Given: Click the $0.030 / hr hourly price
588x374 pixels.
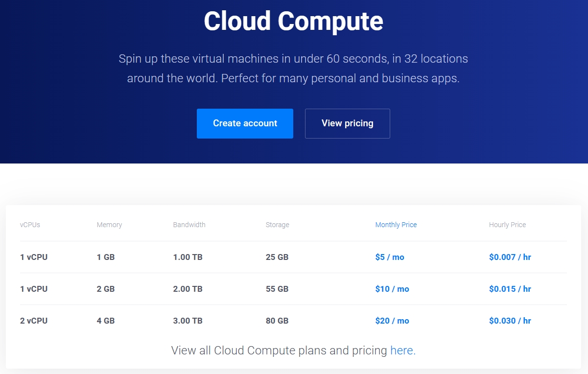Looking at the screenshot, I should point(510,321).
